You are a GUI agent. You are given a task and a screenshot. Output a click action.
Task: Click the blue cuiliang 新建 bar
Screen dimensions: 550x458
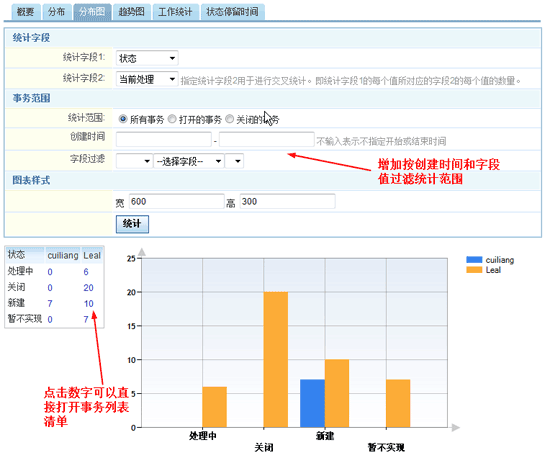click(313, 403)
